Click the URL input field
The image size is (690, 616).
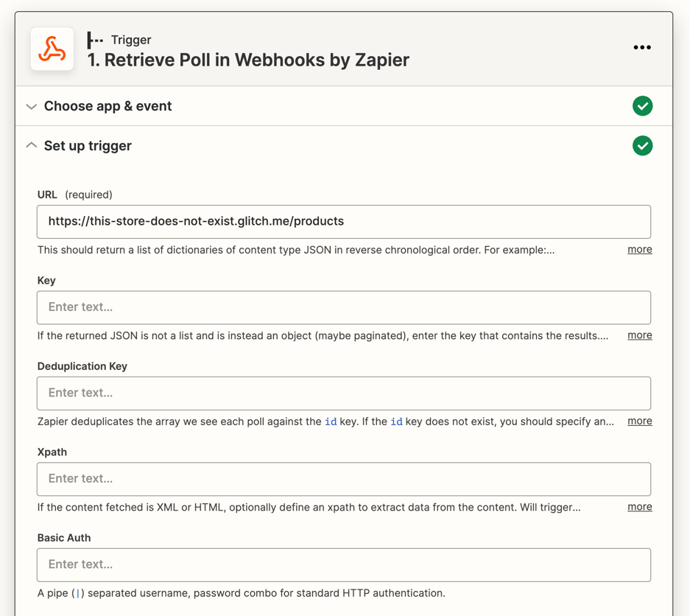[344, 222]
